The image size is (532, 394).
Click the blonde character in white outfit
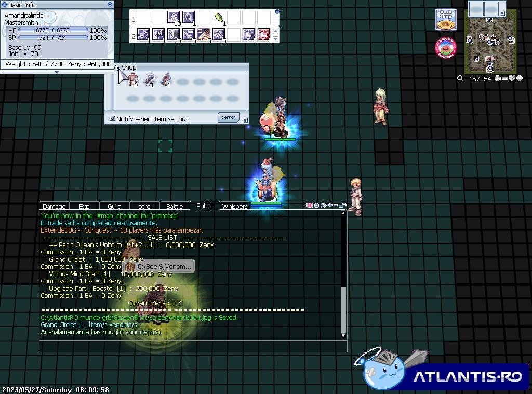pyautogui.click(x=355, y=197)
